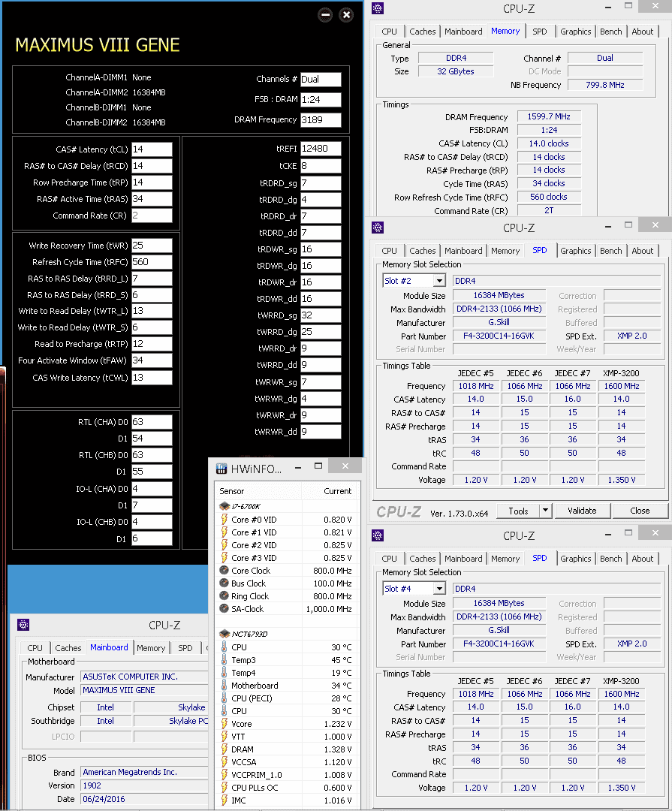
Task: Click VCCSA lightning icon in HWiNFO
Action: pyautogui.click(x=224, y=762)
